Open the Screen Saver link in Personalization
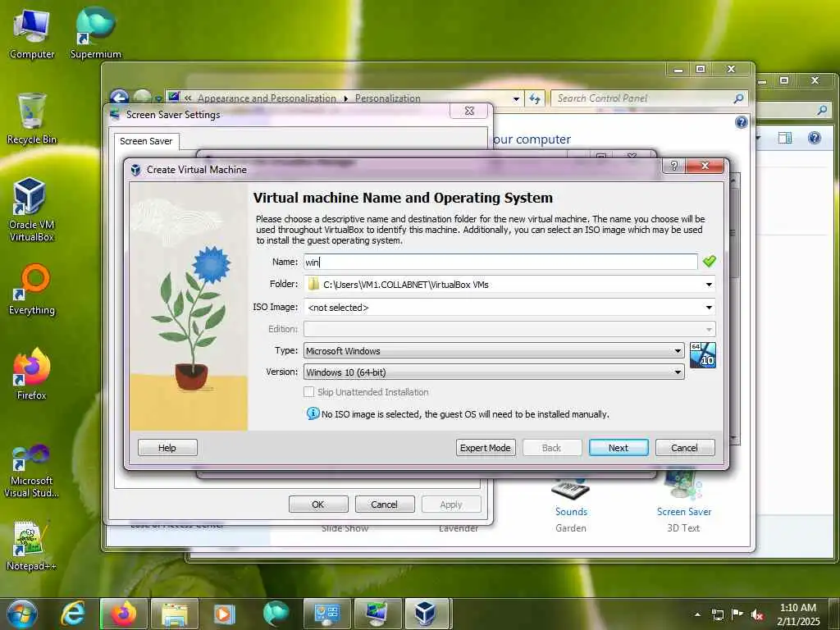This screenshot has height=630, width=840. 684,512
